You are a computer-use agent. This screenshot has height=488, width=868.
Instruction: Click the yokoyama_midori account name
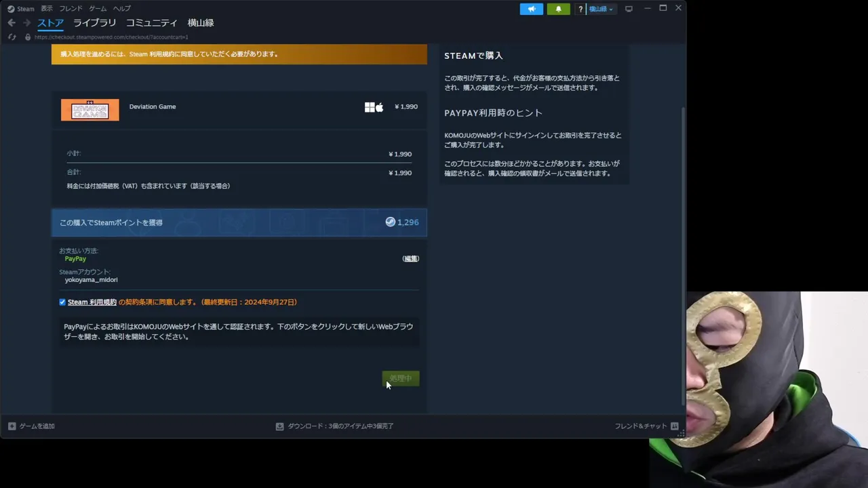(x=92, y=279)
